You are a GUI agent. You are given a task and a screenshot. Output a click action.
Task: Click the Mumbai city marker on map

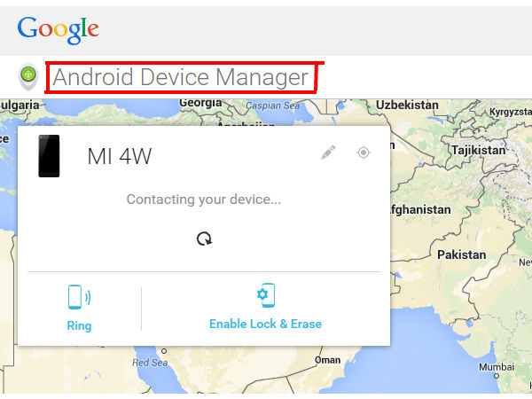(x=497, y=376)
